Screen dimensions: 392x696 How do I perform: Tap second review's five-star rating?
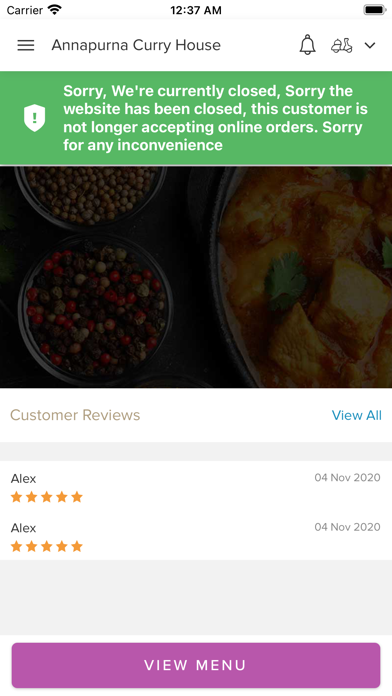tap(47, 546)
